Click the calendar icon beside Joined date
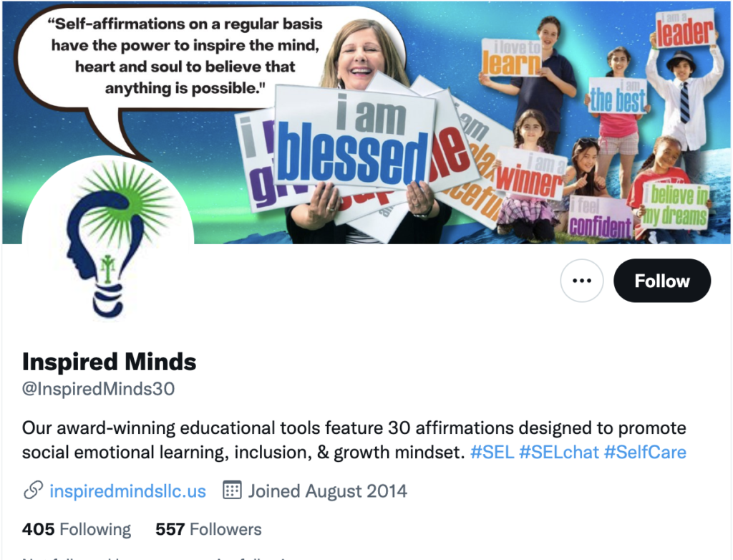The height and width of the screenshot is (560, 733). 232,491
